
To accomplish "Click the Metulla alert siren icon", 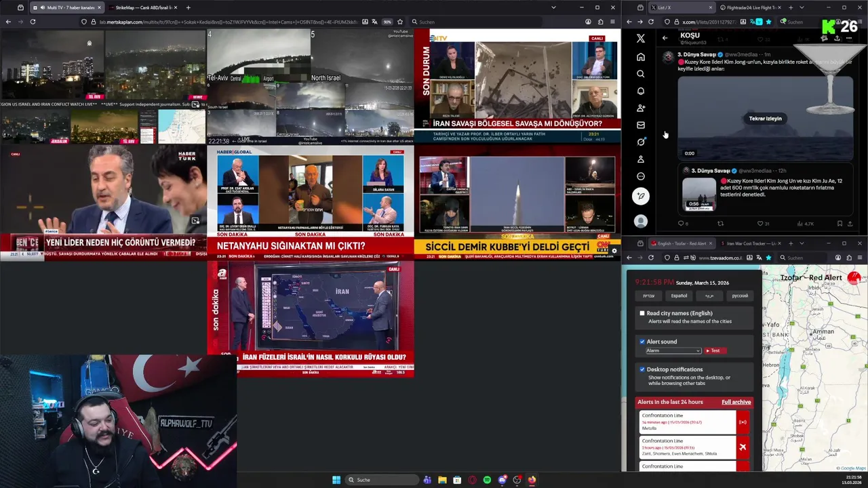I will coord(743,422).
